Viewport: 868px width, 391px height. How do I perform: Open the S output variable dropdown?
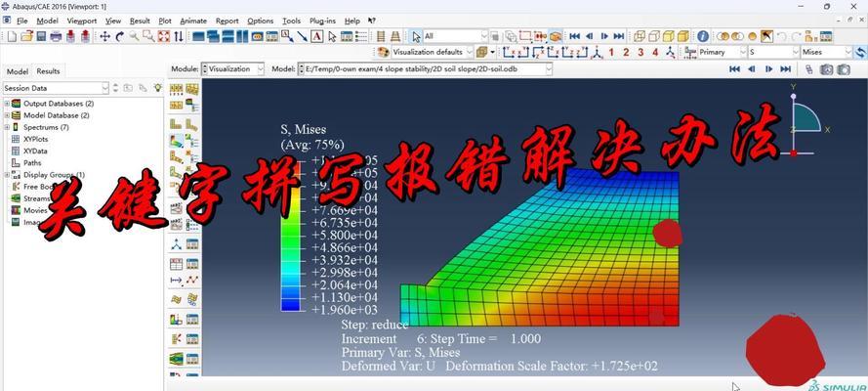point(773,52)
